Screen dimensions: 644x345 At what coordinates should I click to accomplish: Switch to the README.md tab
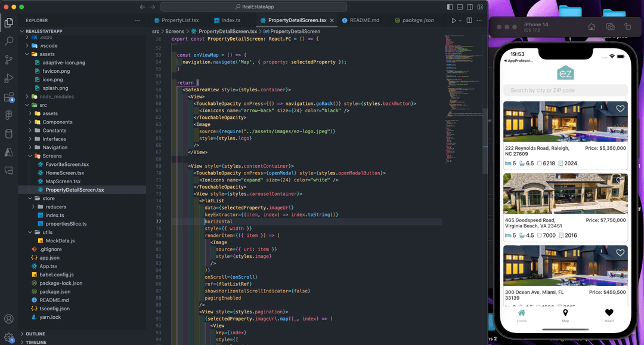click(364, 20)
